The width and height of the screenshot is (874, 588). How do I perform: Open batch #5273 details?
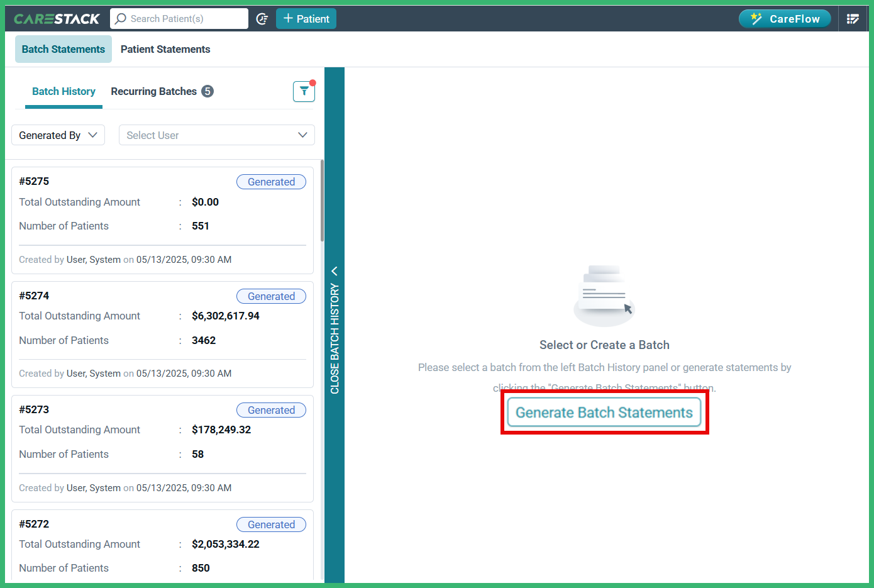(x=162, y=448)
